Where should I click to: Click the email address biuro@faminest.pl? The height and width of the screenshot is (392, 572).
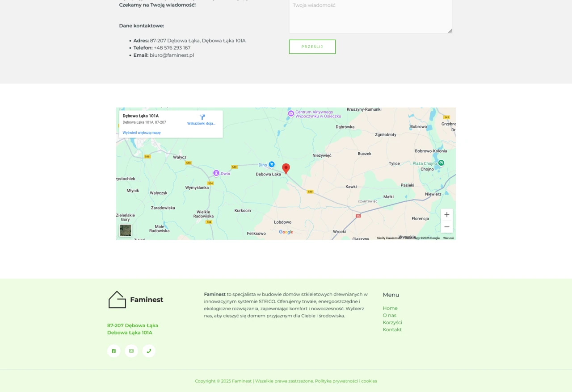[x=172, y=55]
